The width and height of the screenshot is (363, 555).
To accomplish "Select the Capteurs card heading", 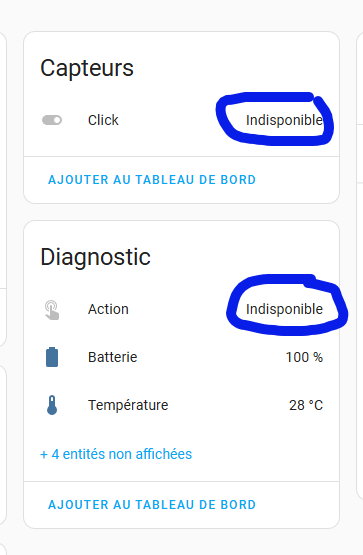I will 87,68.
